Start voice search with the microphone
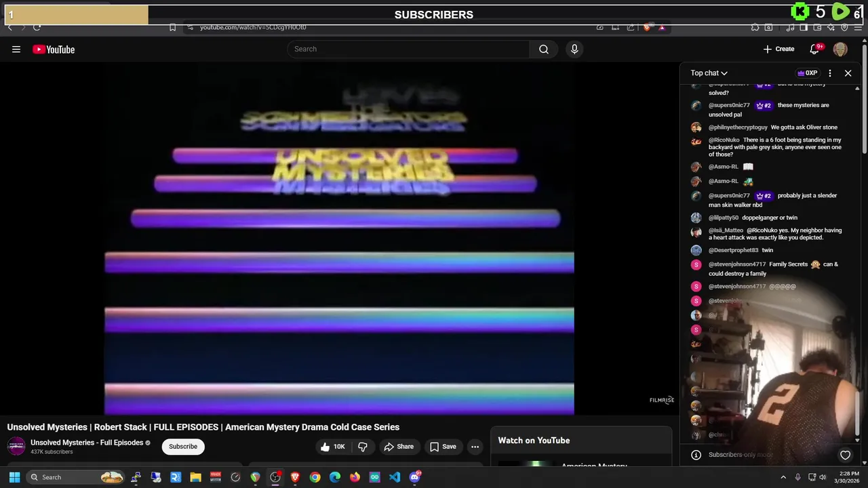 coord(574,49)
